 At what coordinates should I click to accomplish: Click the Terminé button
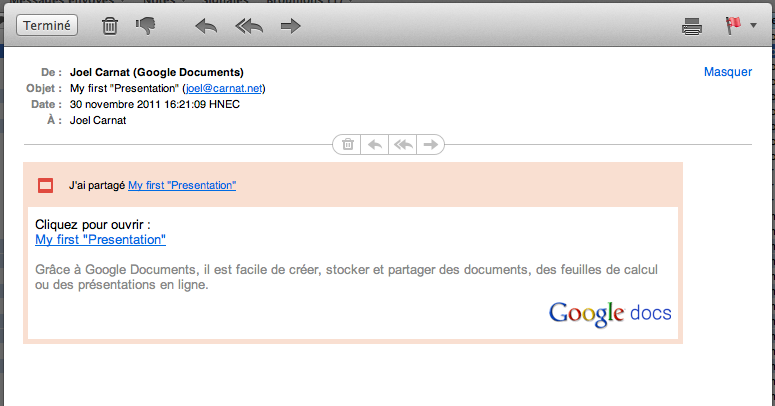(x=47, y=25)
